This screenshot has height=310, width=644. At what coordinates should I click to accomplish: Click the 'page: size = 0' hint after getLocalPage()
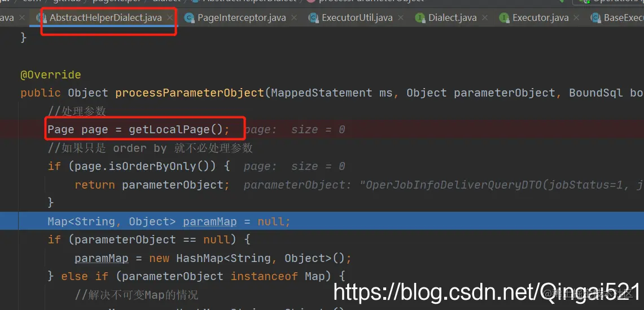(x=295, y=130)
